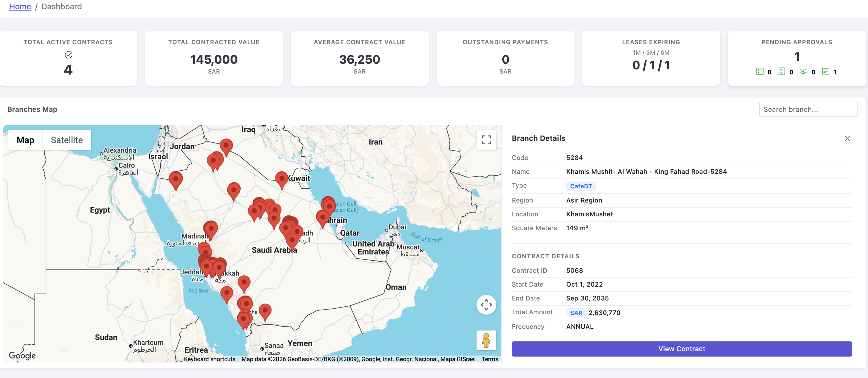This screenshot has width=868, height=378.
Task: Select the Map view tab
Action: (25, 140)
